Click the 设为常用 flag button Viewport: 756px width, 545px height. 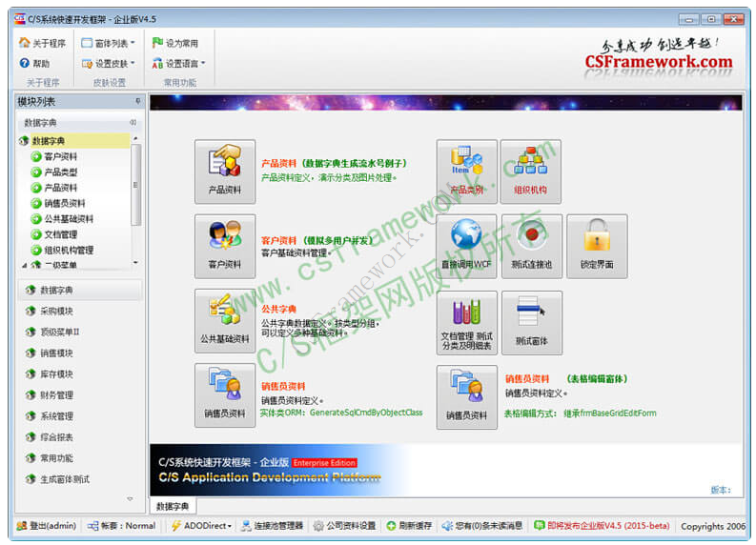(175, 43)
